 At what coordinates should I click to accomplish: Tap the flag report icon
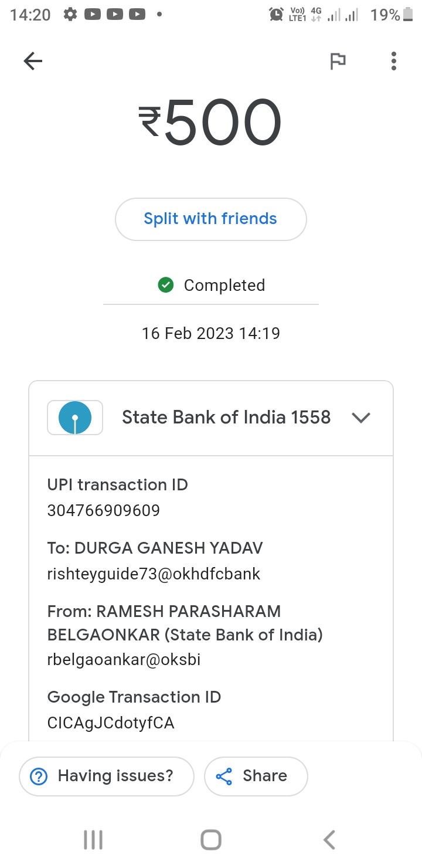338,61
